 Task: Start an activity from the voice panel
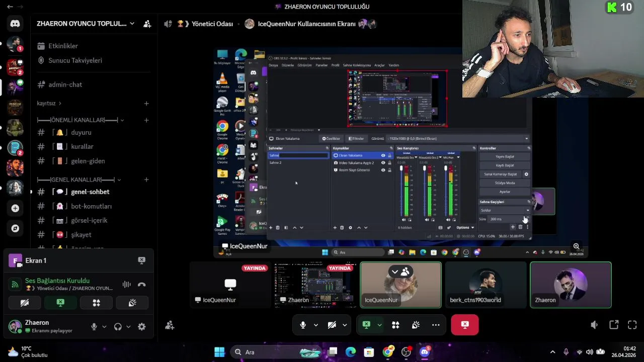point(96,303)
